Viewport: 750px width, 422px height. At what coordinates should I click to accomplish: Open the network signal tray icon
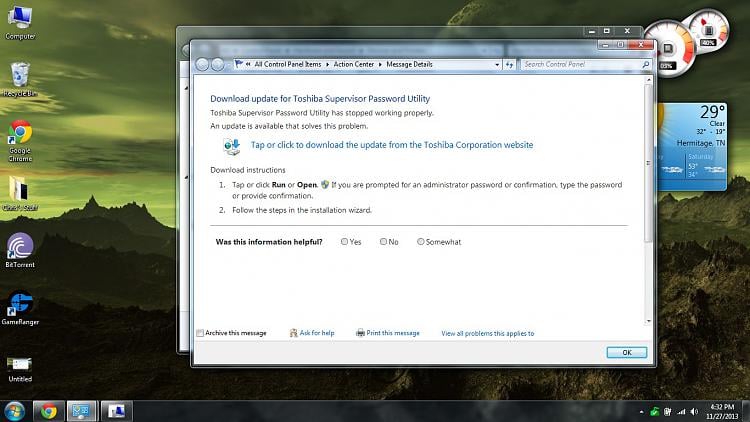point(681,411)
